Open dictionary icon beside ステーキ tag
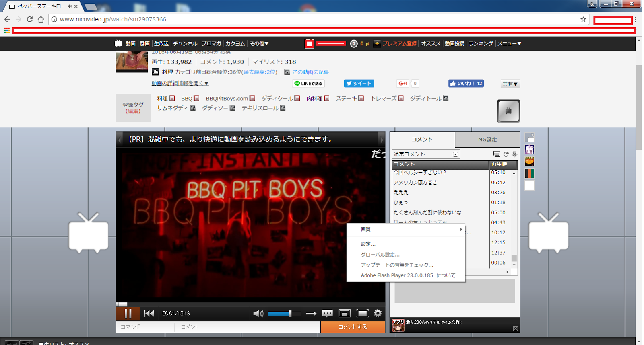The height and width of the screenshot is (345, 644). coord(361,98)
